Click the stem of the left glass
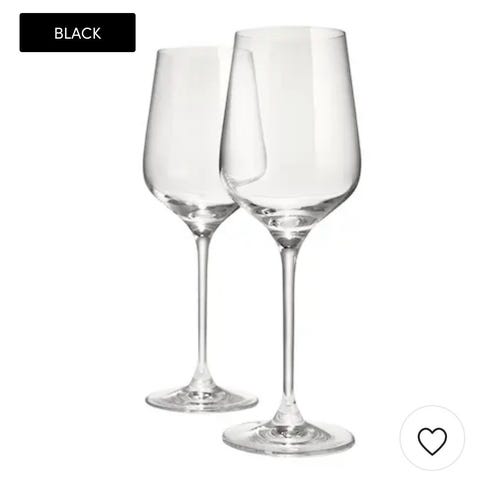 (202, 310)
